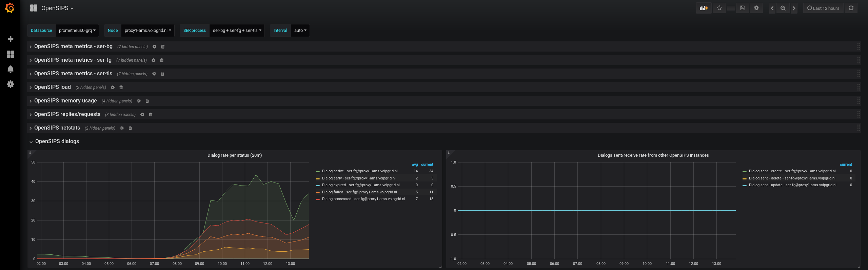Toggle Dialog active series in legend
This screenshot has height=270, width=868.
coord(359,171)
